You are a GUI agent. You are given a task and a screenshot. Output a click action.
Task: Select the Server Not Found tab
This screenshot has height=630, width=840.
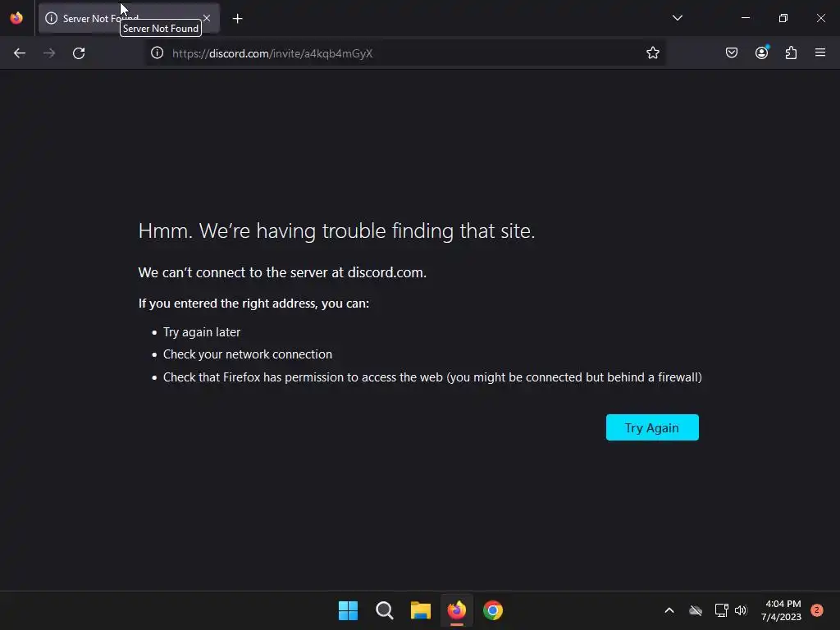pos(129,19)
